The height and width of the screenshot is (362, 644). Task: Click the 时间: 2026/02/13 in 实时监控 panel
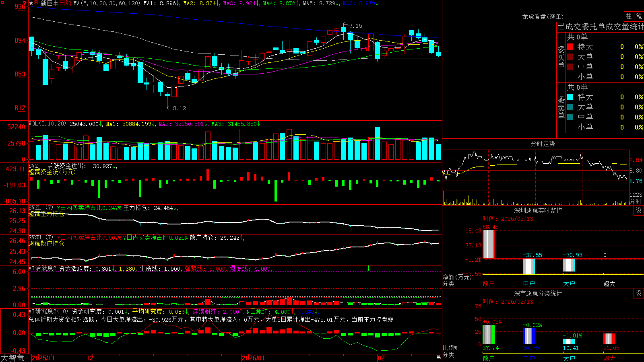coord(508,219)
